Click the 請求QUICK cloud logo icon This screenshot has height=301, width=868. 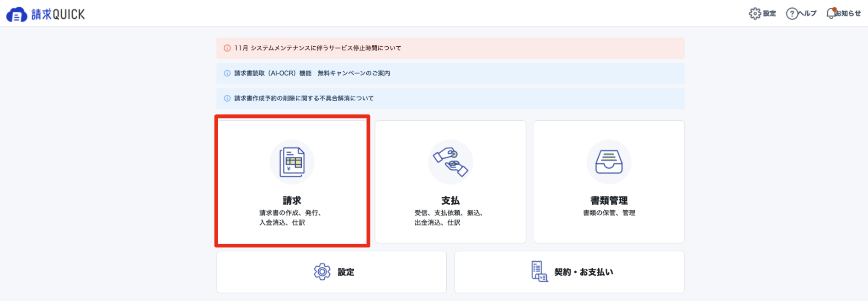click(16, 15)
